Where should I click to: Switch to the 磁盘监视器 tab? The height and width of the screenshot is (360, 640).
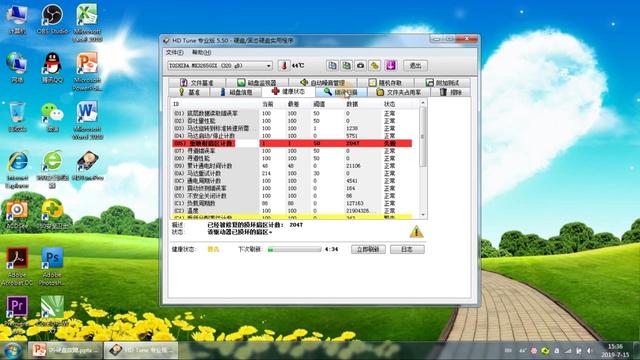click(257, 82)
